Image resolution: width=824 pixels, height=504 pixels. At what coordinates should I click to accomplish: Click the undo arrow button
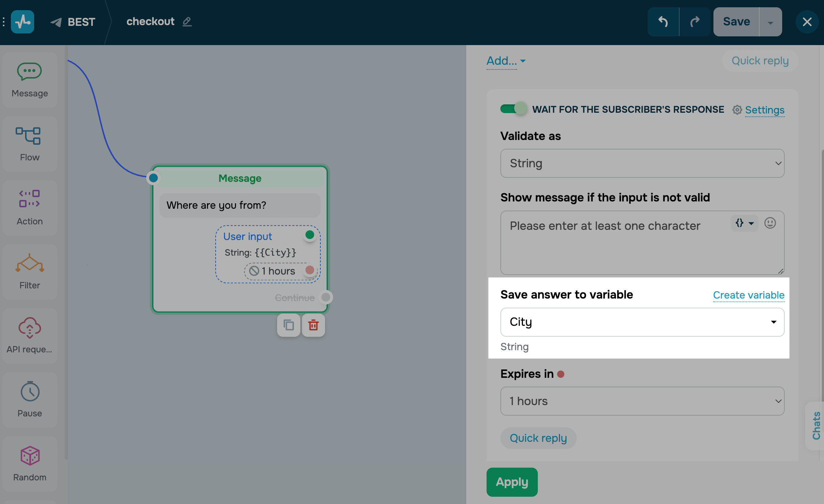(x=663, y=22)
